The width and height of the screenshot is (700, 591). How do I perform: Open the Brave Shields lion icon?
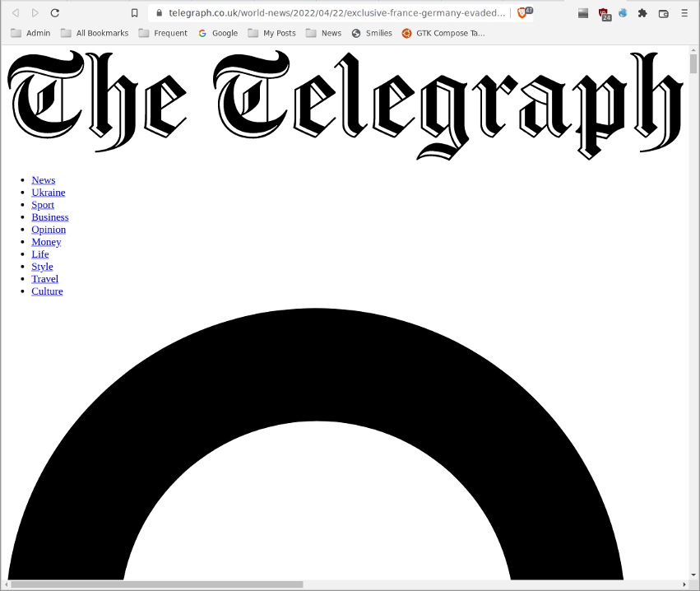(522, 13)
